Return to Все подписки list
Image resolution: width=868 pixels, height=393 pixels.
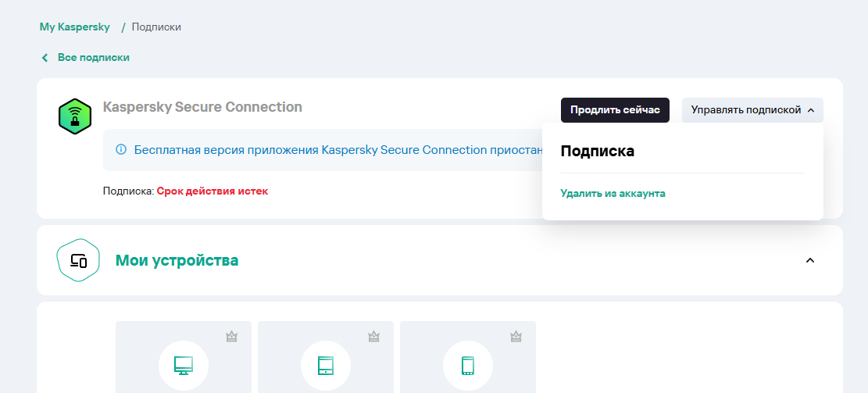coord(93,58)
